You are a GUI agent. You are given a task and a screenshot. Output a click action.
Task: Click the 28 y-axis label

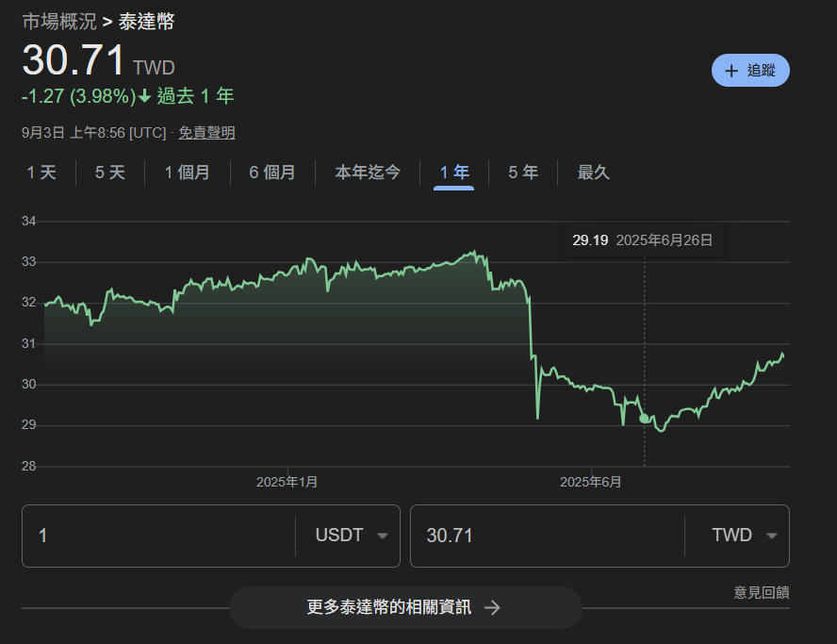29,466
